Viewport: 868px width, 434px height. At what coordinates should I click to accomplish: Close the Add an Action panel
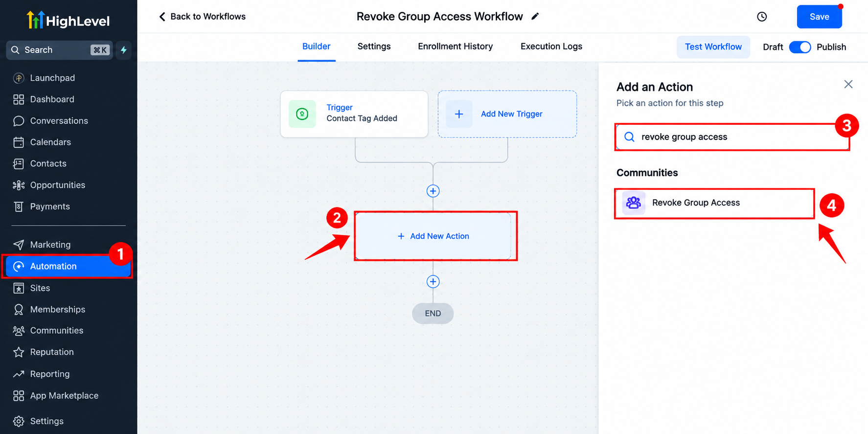click(848, 84)
